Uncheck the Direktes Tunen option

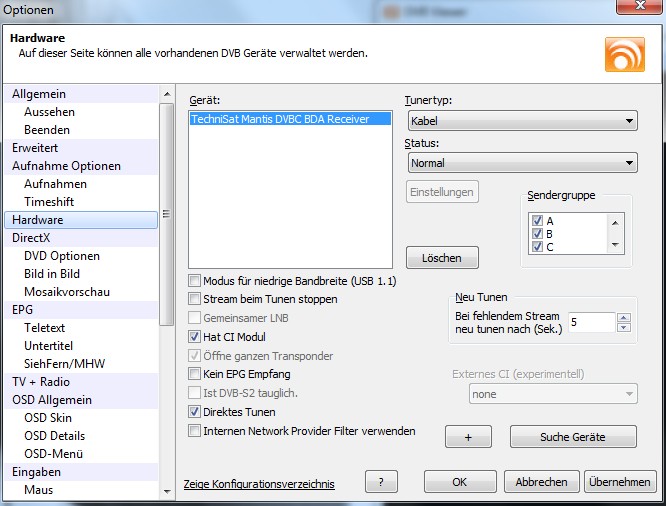pyautogui.click(x=195, y=411)
